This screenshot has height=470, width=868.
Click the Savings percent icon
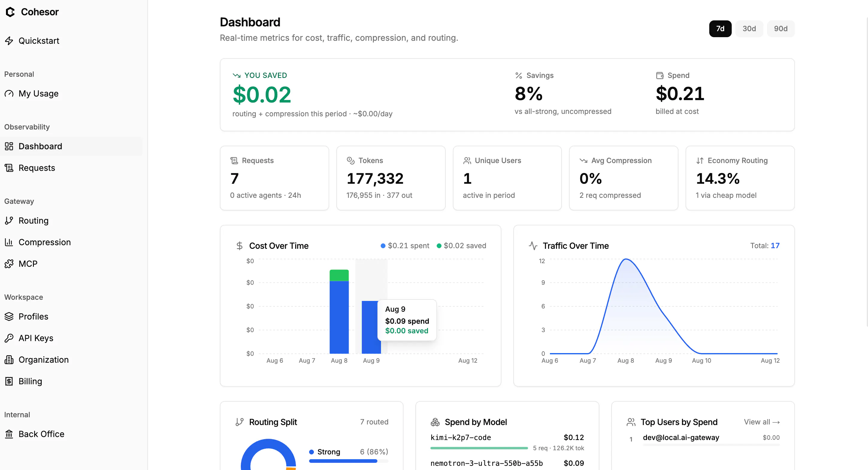pyautogui.click(x=518, y=75)
